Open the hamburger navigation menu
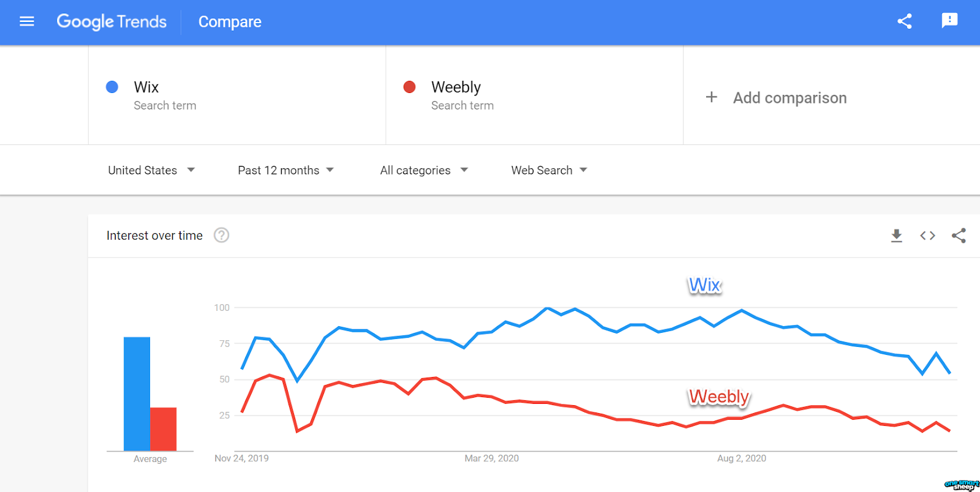Image resolution: width=980 pixels, height=492 pixels. pyautogui.click(x=27, y=21)
